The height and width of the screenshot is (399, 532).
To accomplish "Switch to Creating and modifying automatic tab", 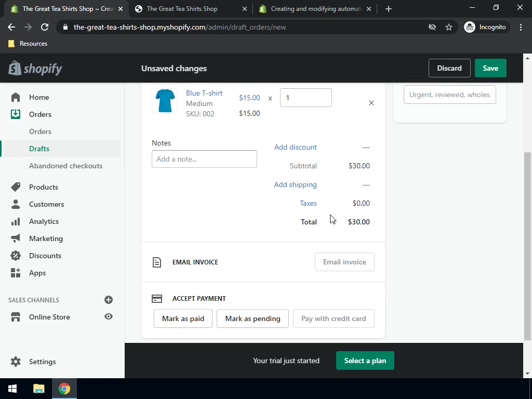I will (x=316, y=9).
